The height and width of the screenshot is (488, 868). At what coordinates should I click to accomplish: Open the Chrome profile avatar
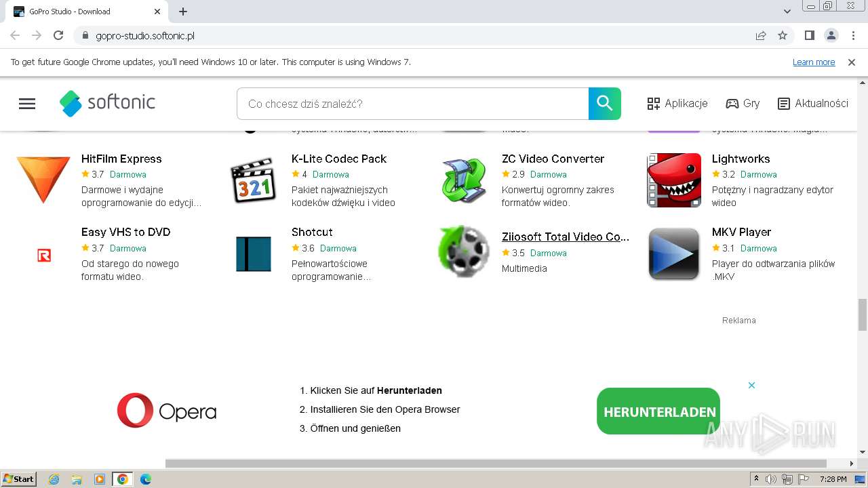pos(831,35)
